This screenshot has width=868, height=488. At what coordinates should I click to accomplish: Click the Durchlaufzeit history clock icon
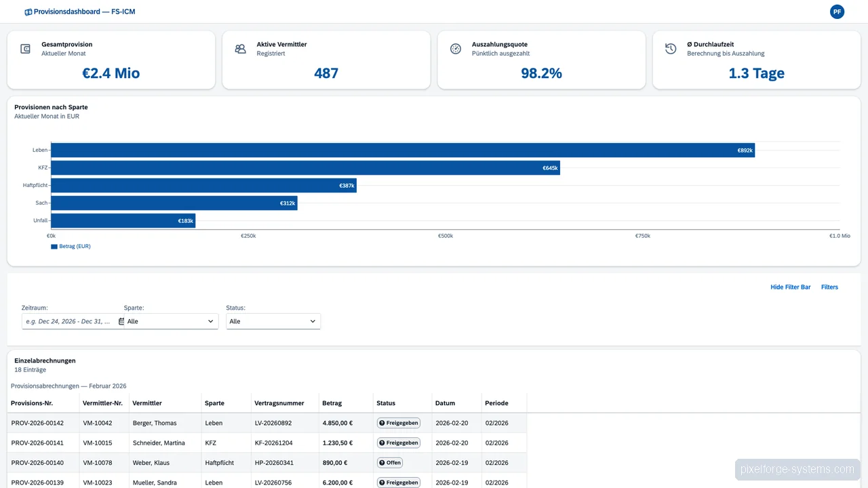(x=671, y=49)
